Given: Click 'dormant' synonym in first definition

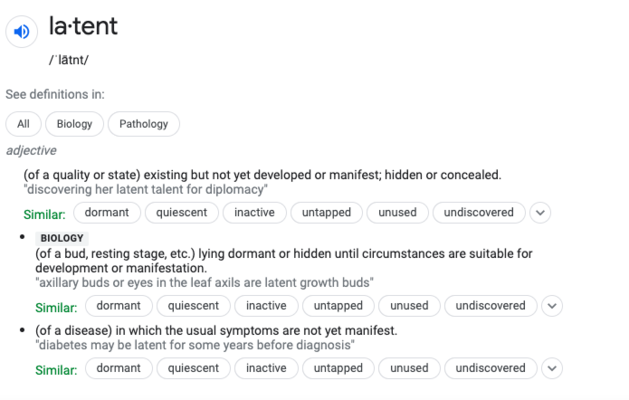Looking at the screenshot, I should pyautogui.click(x=107, y=213).
